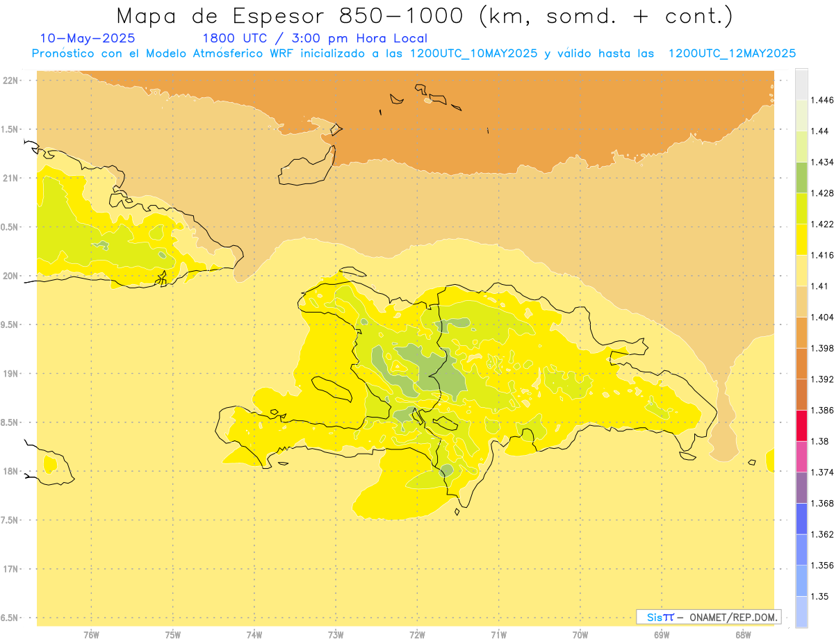Click the legend value '1.428'
The height and width of the screenshot is (644, 834).
pyautogui.click(x=821, y=193)
